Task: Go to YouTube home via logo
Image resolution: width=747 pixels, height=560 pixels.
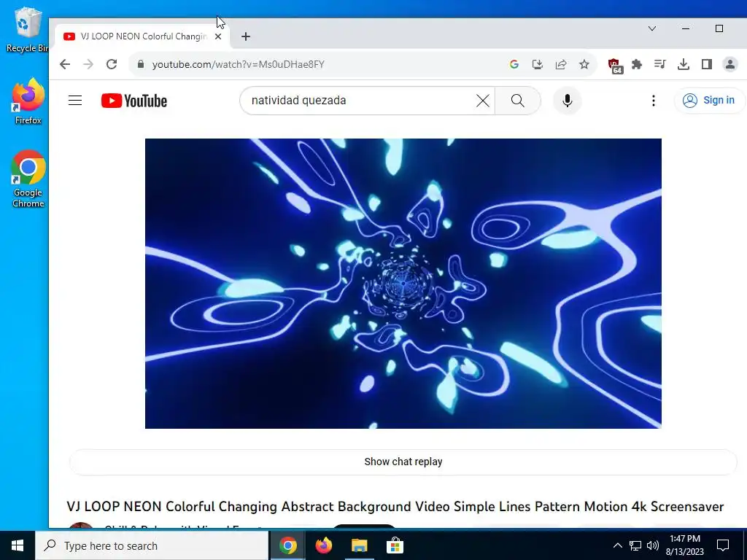Action: (134, 101)
